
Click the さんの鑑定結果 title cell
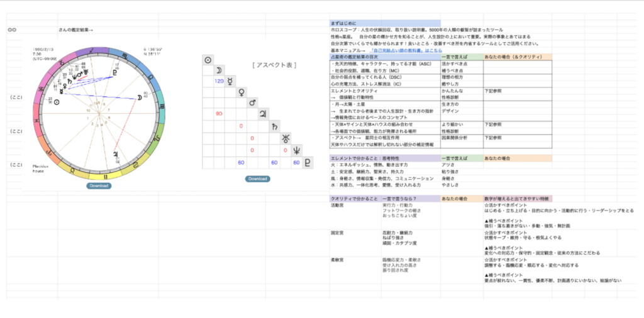(x=75, y=30)
